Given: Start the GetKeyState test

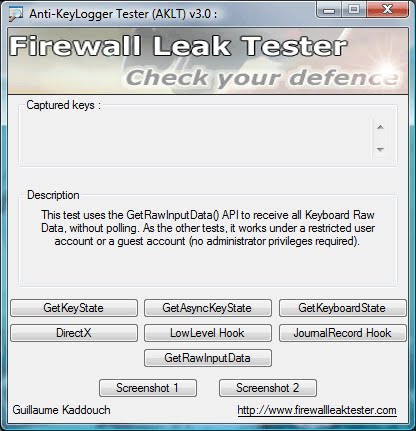Looking at the screenshot, I should [x=74, y=308].
